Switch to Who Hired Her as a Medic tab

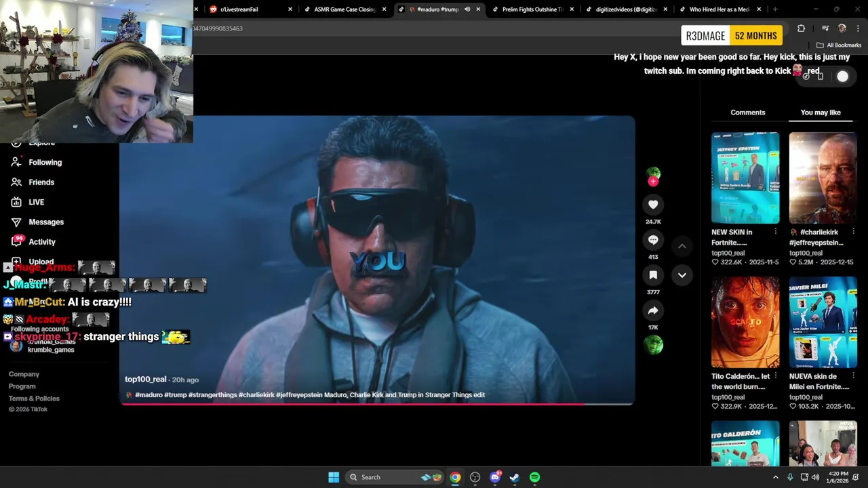coord(719,9)
